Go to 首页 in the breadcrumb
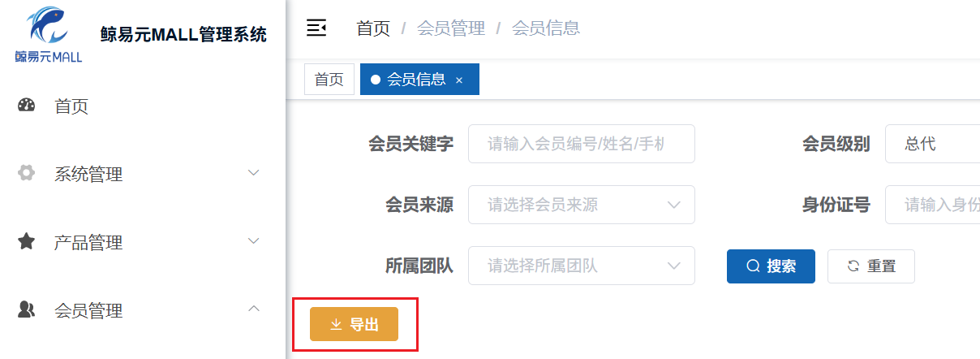The image size is (980, 359). click(373, 28)
